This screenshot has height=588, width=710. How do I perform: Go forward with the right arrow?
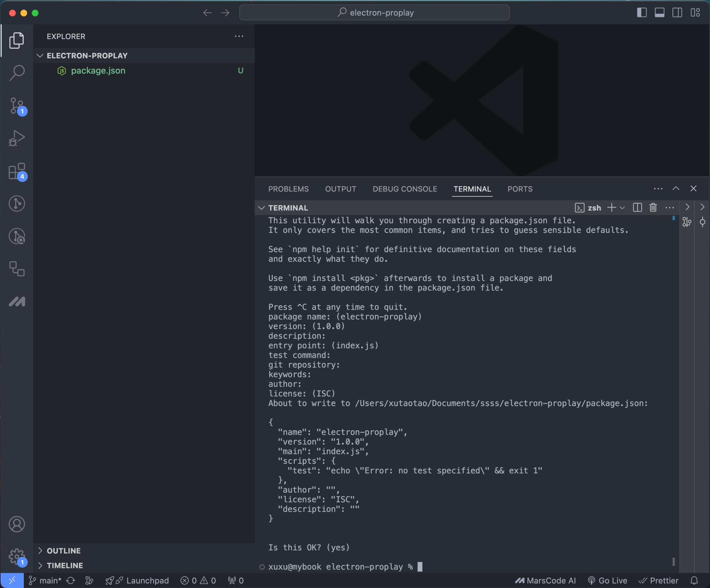pos(225,13)
